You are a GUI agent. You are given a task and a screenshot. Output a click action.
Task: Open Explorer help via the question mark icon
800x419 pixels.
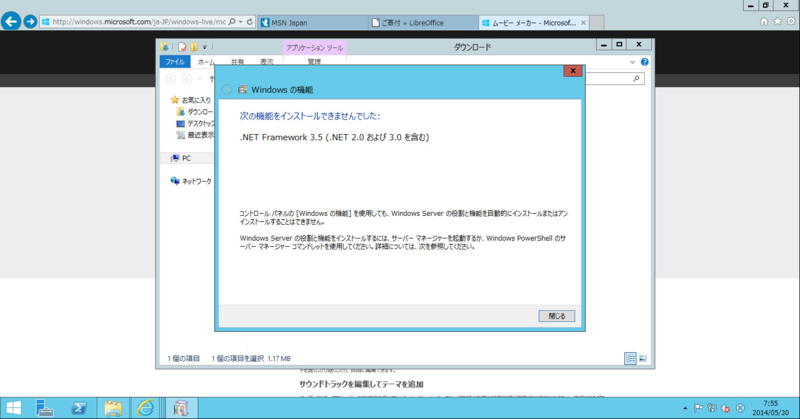(644, 62)
